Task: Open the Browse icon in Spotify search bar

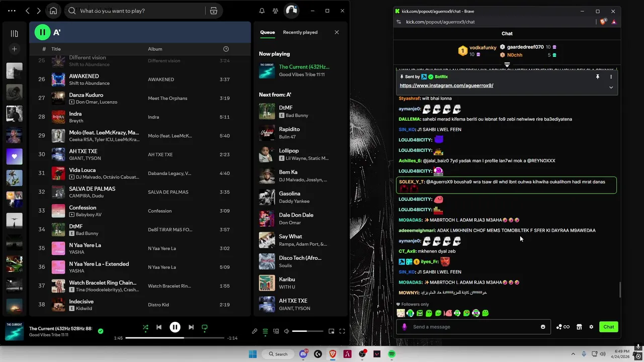Action: coord(213,11)
